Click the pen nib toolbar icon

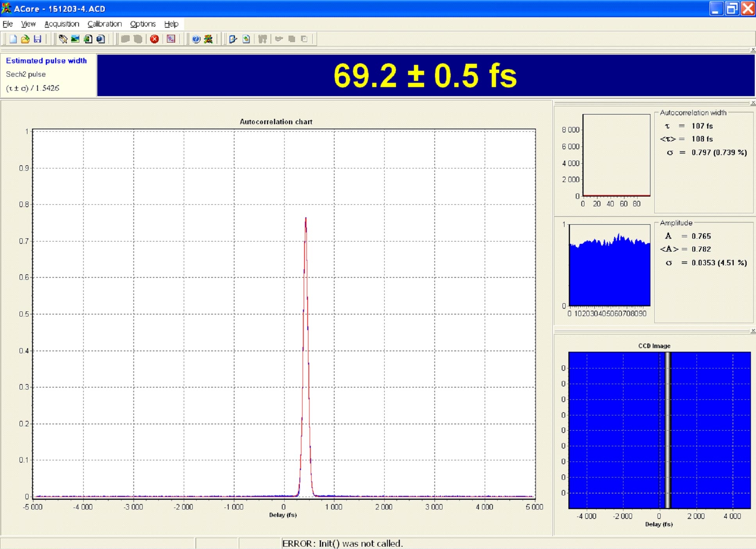pyautogui.click(x=63, y=39)
